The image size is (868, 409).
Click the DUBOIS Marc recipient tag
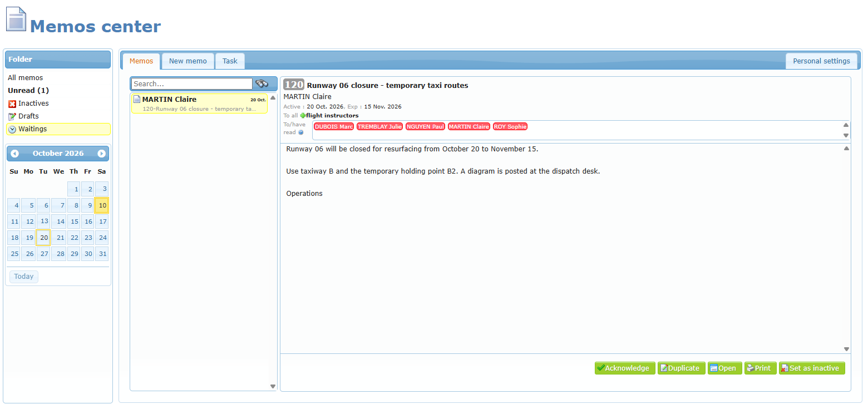point(334,127)
